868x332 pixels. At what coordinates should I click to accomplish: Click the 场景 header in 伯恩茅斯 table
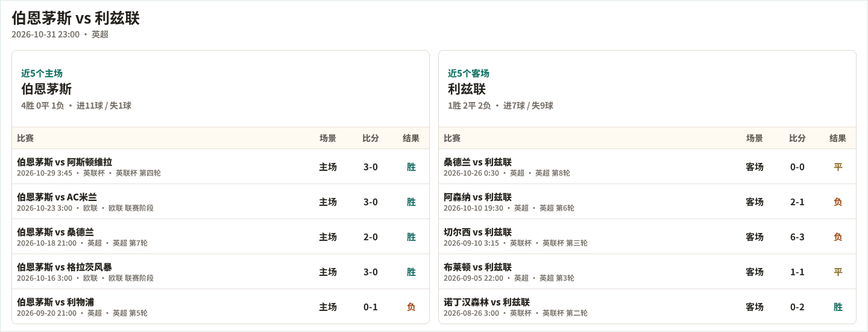click(328, 138)
